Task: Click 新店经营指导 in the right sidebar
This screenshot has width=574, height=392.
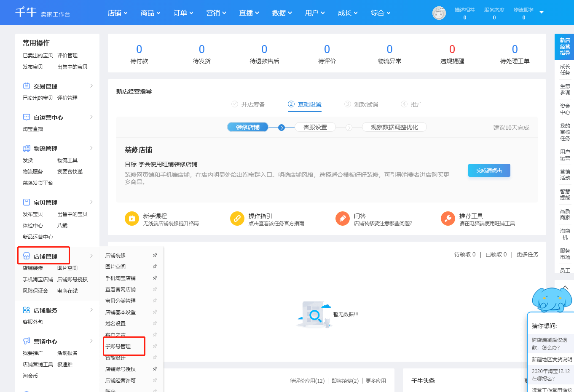Action: coord(565,46)
